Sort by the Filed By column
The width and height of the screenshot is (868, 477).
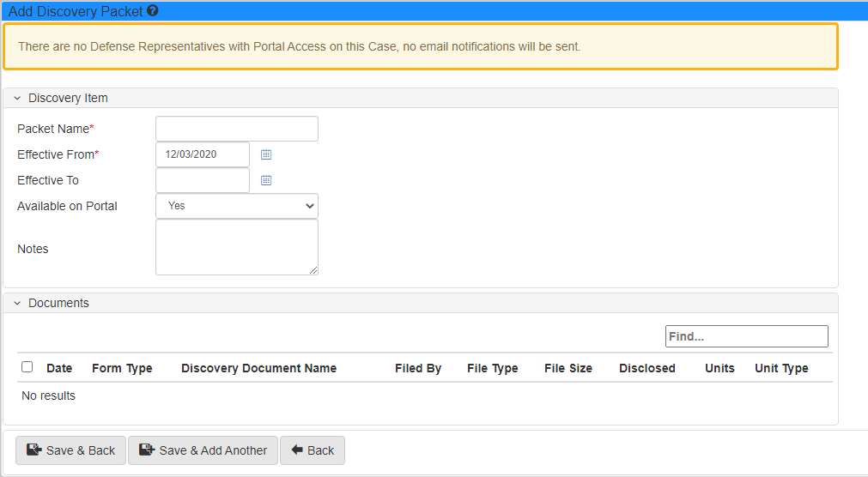pos(418,369)
